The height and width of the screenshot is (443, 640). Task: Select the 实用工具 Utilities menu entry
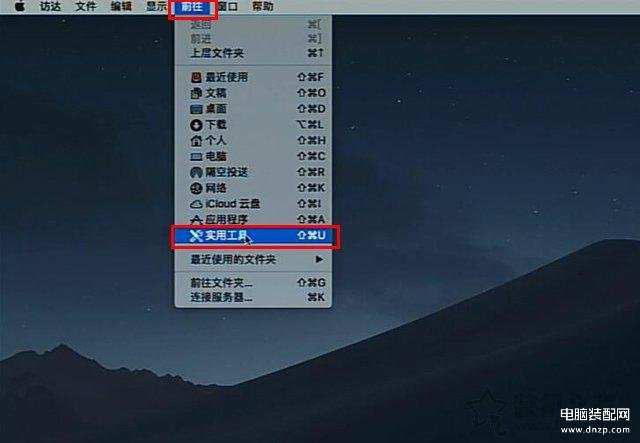click(x=253, y=236)
